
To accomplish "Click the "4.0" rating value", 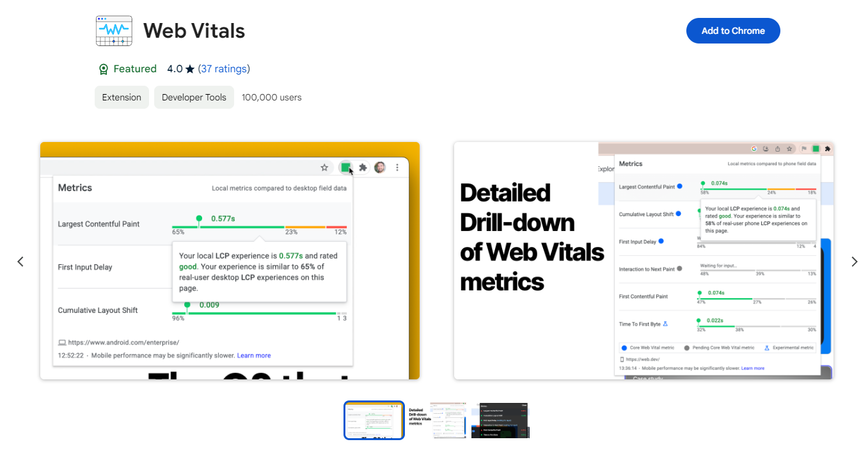I will click(x=175, y=69).
